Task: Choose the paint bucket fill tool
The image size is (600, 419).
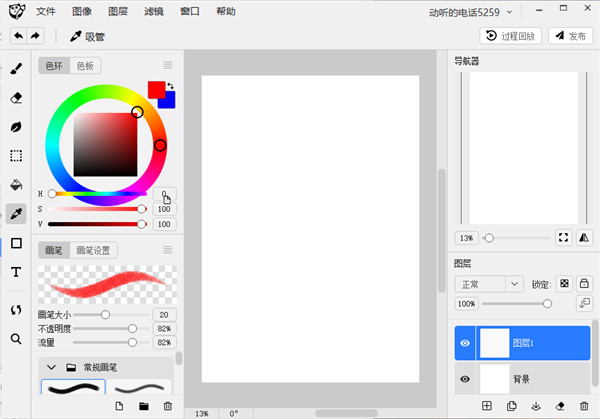Action: coord(16,185)
